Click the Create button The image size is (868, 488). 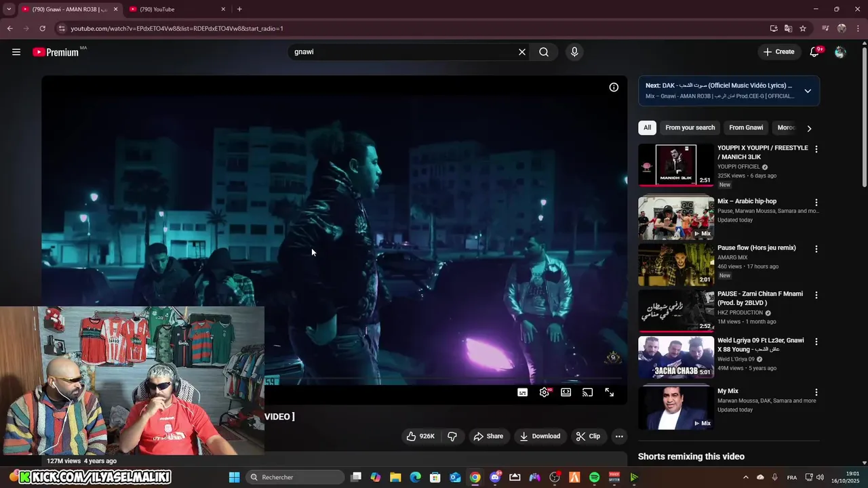[x=778, y=52]
